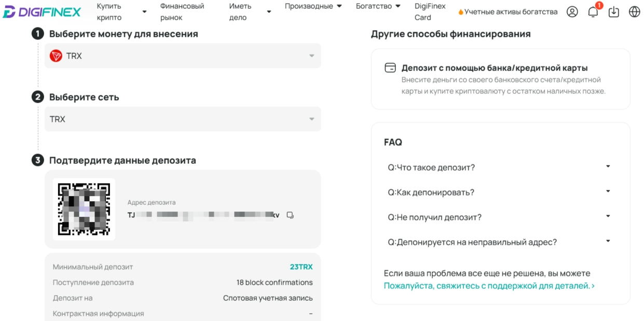Click the DigiFinex logo
This screenshot has width=644, height=321.
point(42,12)
